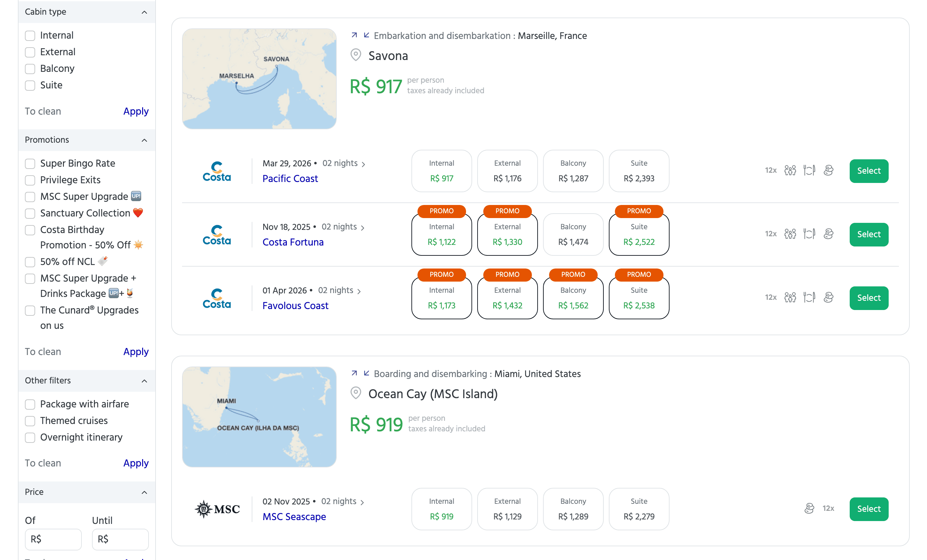Enable the Super Bingo Rate promotion
Screen dimensions: 927x560
pyautogui.click(x=30, y=163)
